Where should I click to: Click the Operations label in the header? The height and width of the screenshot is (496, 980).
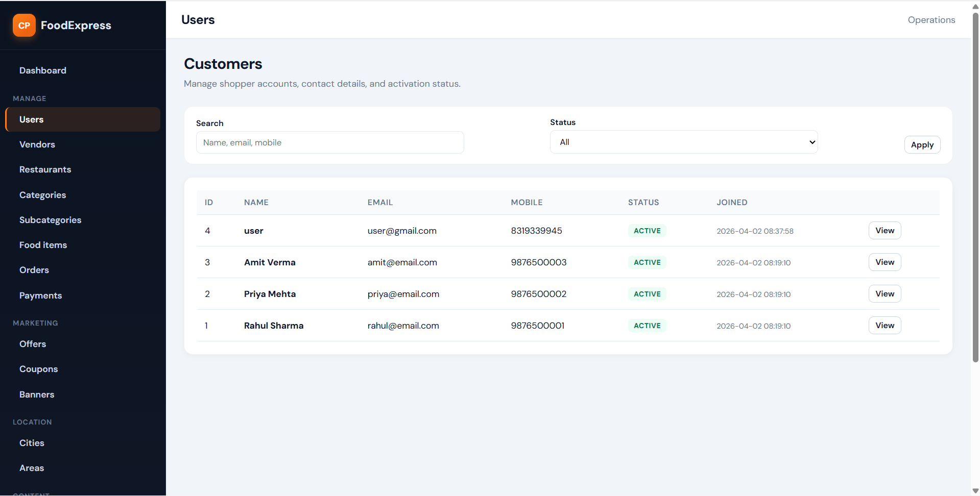point(931,20)
